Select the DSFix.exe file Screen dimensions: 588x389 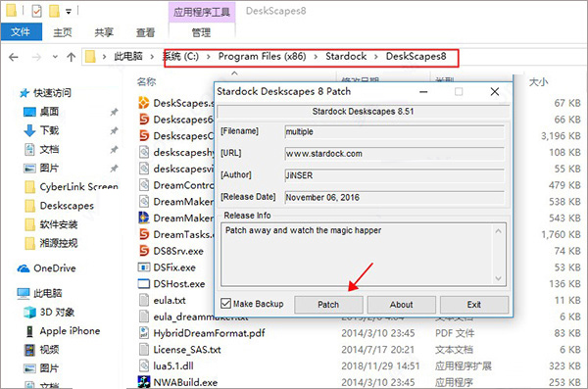point(174,267)
